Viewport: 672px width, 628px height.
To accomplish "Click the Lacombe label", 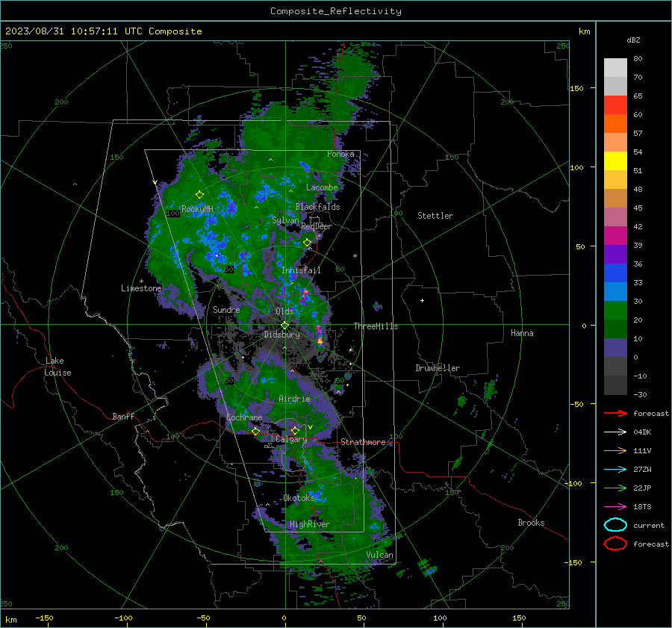I will pos(322,187).
